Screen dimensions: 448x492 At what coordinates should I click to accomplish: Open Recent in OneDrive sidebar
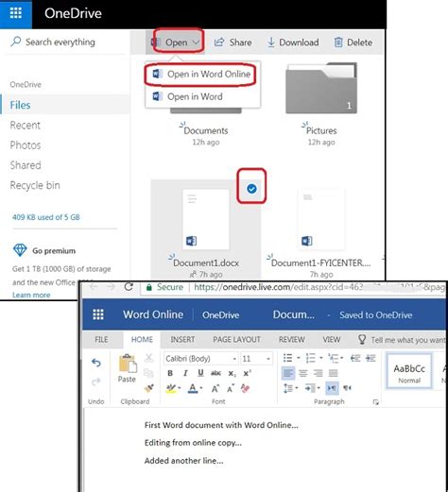pyautogui.click(x=26, y=126)
